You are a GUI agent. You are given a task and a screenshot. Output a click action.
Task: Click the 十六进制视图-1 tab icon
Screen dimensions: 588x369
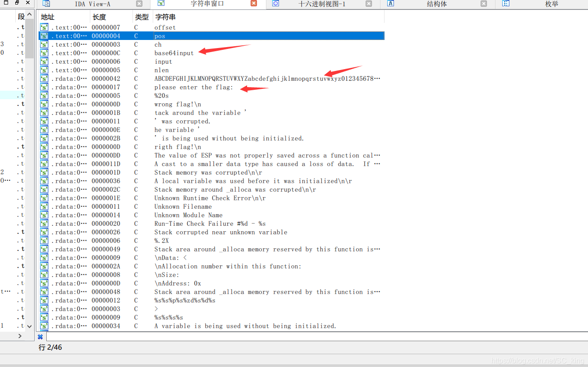tap(276, 4)
